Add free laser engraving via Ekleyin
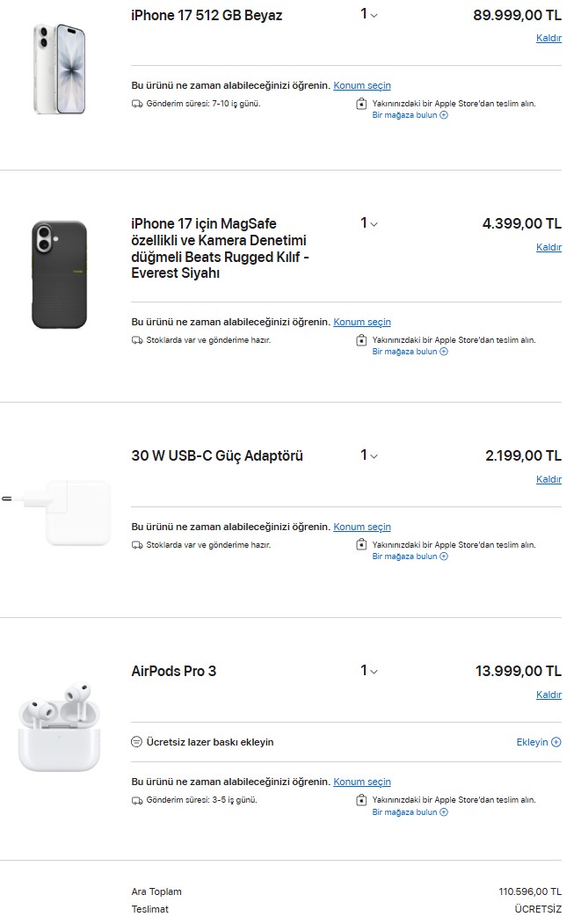Image resolution: width=581 pixels, height=924 pixels. click(538, 742)
